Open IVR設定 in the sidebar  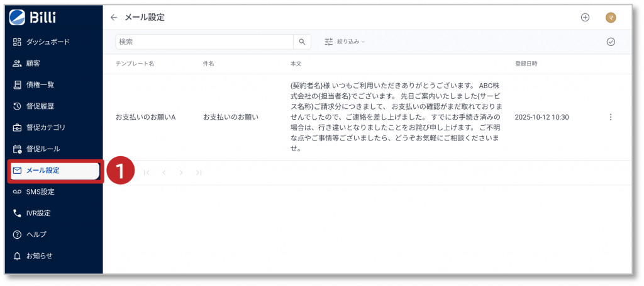coord(39,213)
